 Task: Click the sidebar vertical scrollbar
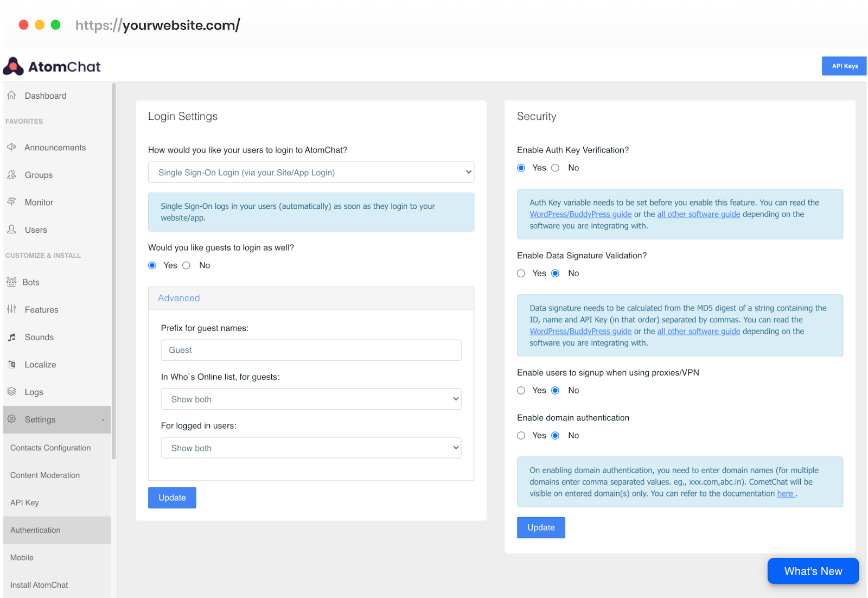[114, 271]
